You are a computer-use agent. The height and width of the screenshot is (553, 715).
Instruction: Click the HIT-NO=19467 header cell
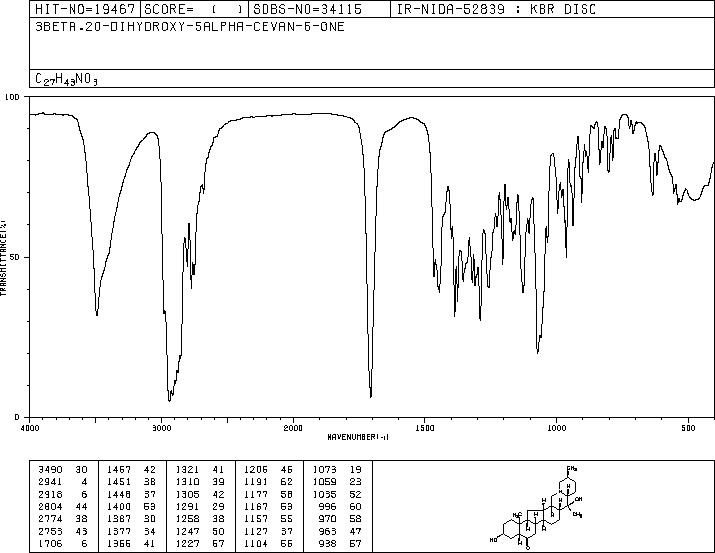[85, 9]
